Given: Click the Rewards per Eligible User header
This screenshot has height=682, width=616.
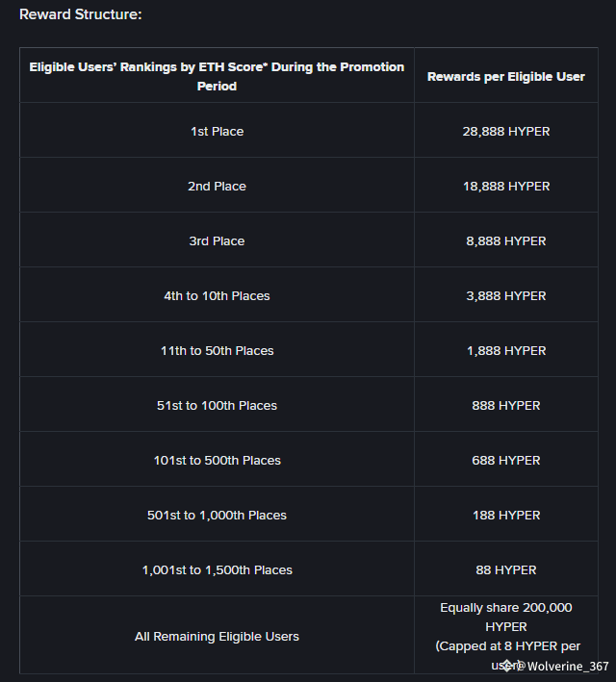Looking at the screenshot, I should (505, 76).
